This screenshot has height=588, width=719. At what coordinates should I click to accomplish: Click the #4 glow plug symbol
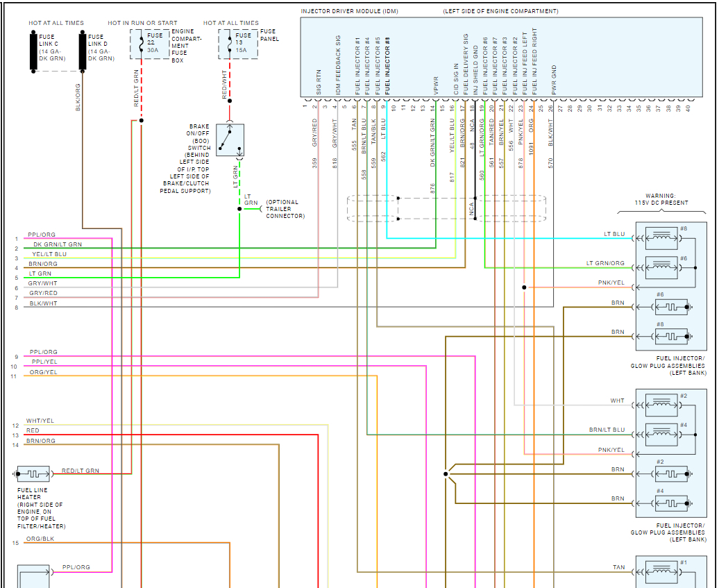point(671,503)
